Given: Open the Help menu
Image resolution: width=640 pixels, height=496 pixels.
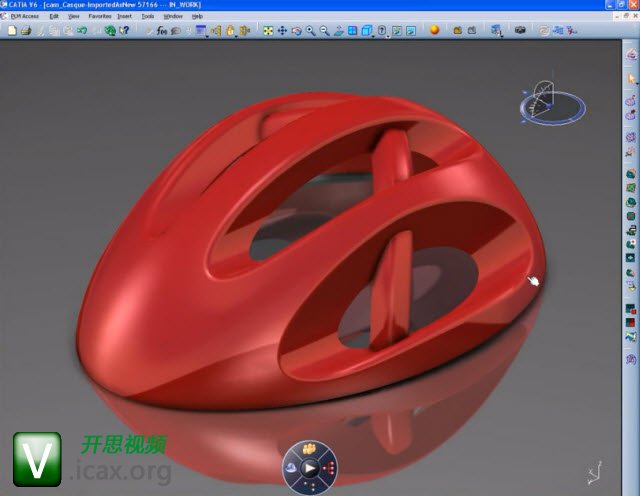Looking at the screenshot, I should coord(197,16).
